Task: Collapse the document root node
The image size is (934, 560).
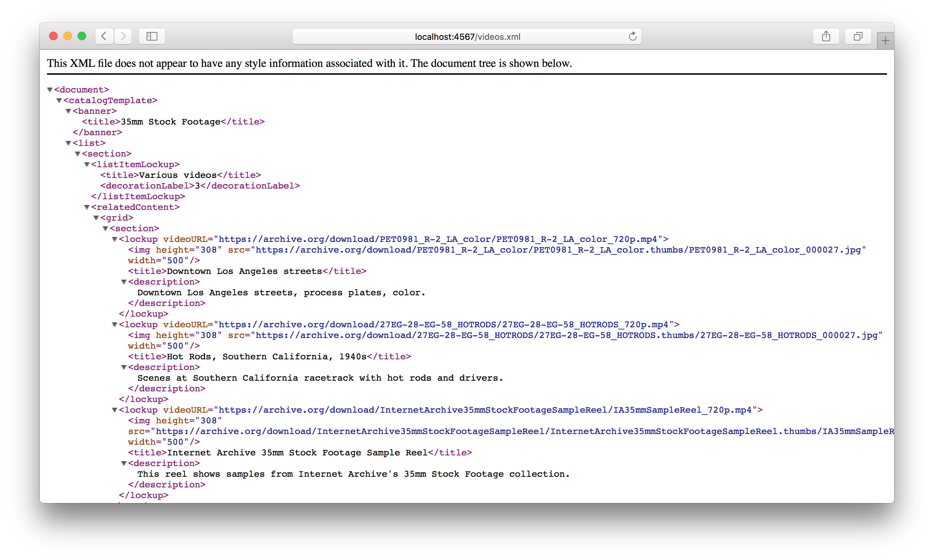Action: coord(49,90)
